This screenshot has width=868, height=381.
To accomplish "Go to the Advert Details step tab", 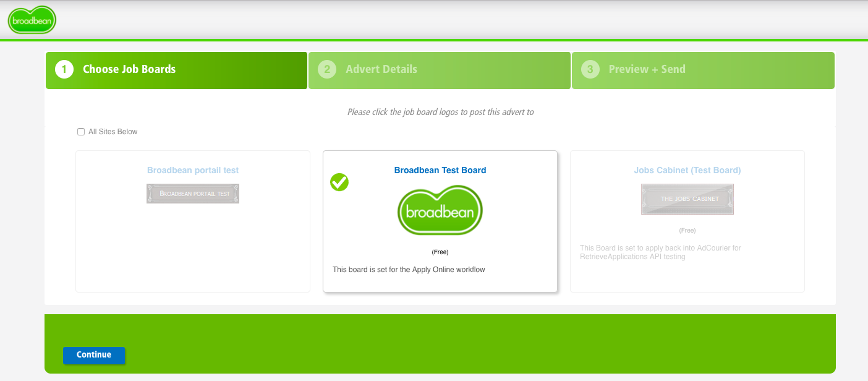I will 439,71.
